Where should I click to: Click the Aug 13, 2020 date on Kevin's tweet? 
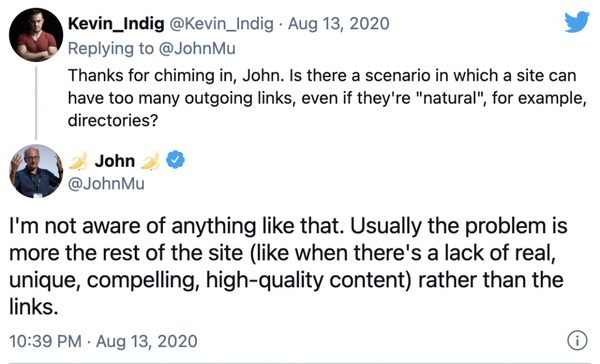[339, 24]
